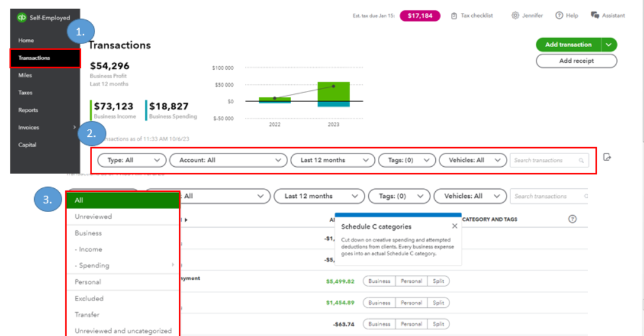Click the Add receipt button
Screen dimensions: 644x336
click(x=576, y=61)
